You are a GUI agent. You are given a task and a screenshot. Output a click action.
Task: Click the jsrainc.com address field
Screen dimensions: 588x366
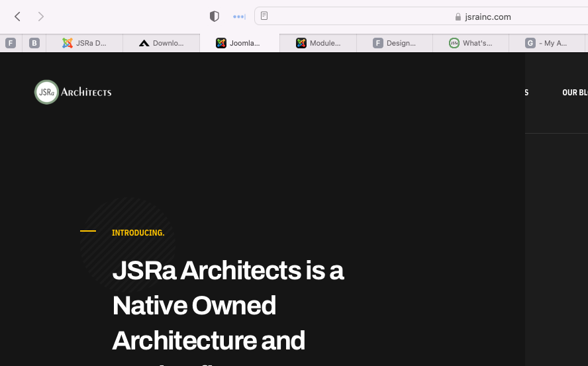coord(424,17)
